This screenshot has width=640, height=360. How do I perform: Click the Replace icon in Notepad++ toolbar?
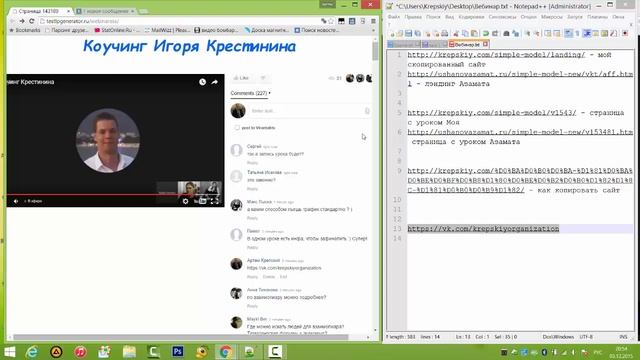[x=516, y=33]
